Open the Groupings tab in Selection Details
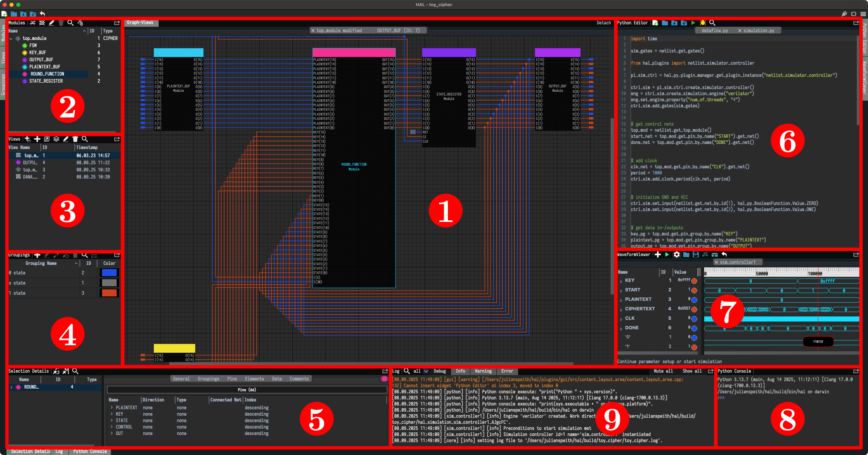 [x=209, y=379]
